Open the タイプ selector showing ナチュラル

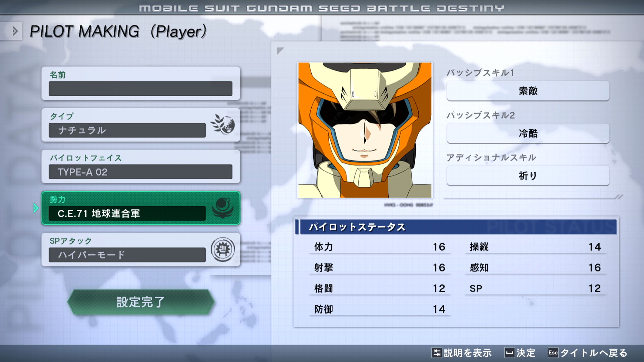point(127,130)
